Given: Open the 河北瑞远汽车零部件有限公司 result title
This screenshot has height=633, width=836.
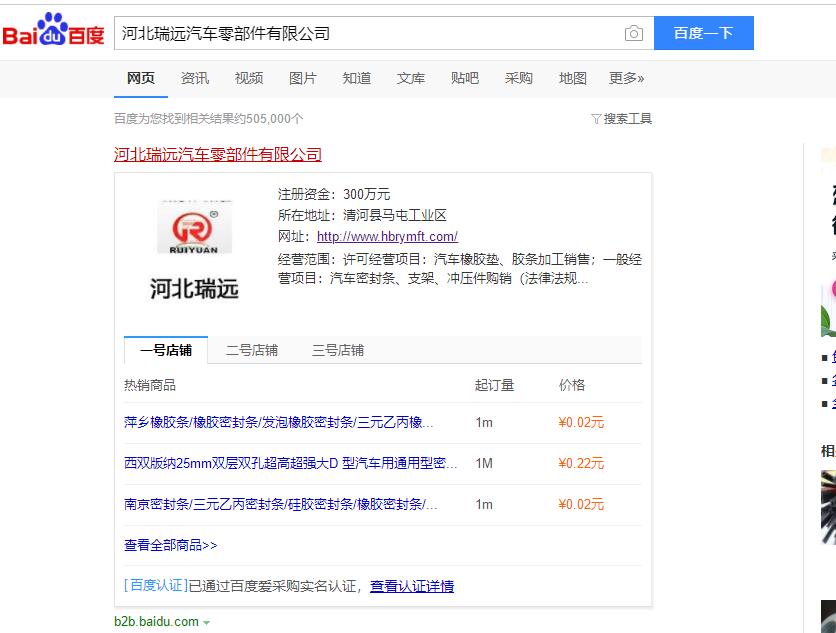Looking at the screenshot, I should pos(218,155).
